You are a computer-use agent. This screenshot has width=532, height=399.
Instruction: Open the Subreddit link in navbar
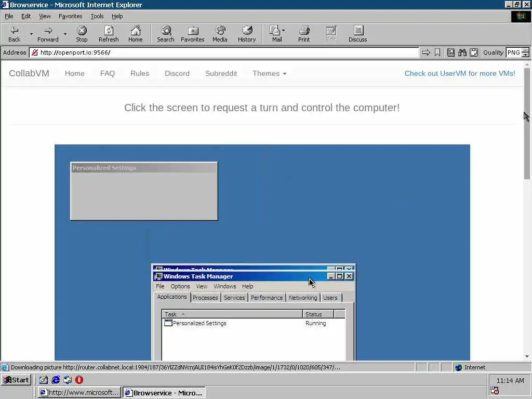[x=221, y=73]
